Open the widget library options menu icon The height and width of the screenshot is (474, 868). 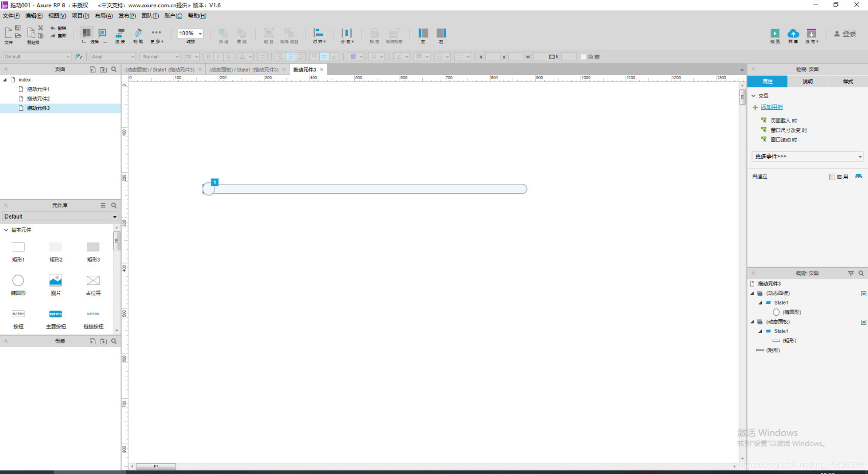tap(103, 205)
